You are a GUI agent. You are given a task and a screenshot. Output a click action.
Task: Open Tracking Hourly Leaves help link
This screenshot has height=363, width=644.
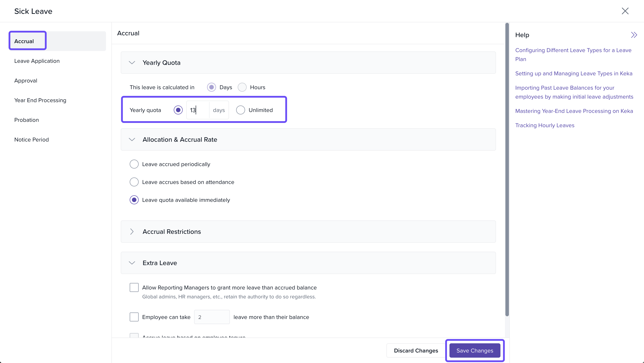[x=544, y=125]
